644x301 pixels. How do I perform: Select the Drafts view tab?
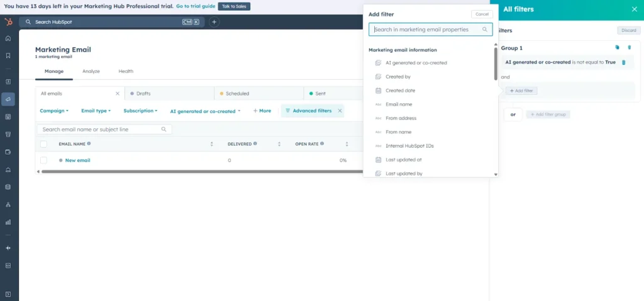[169, 94]
